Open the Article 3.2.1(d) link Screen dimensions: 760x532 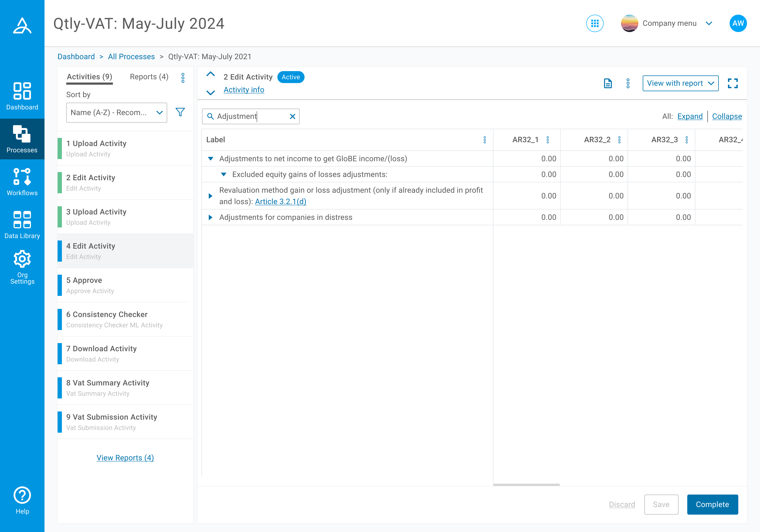[x=280, y=202]
